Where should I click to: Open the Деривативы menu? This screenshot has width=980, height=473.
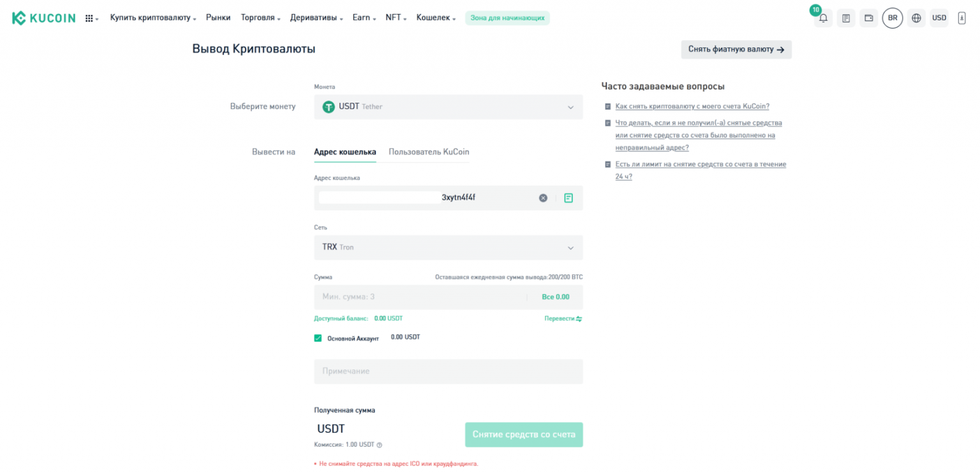(x=316, y=18)
